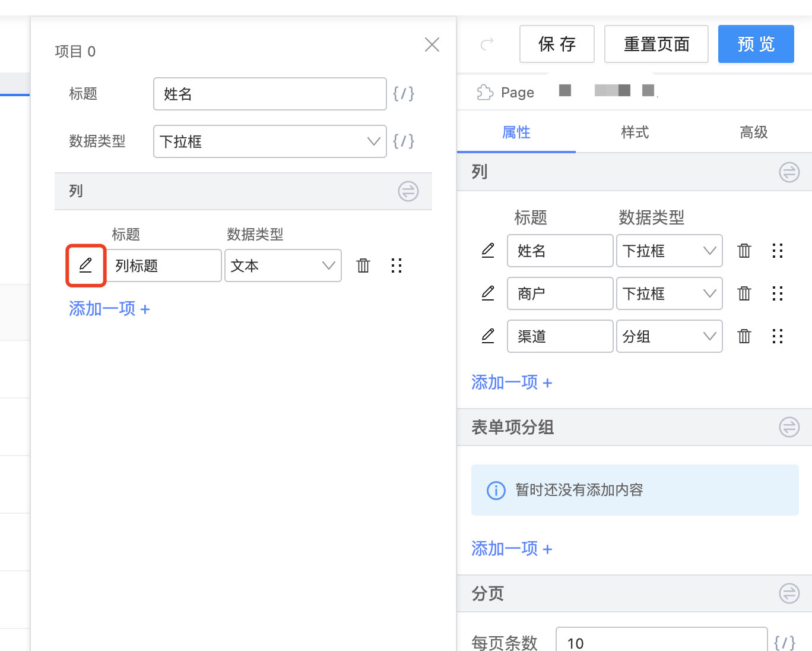Open the 姓名 row 下拉框 data type dropdown

tap(670, 251)
